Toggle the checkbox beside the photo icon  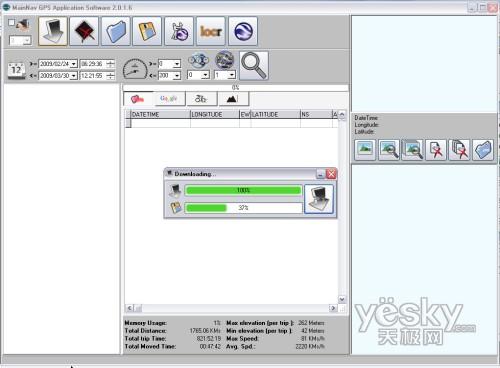(x=12, y=23)
